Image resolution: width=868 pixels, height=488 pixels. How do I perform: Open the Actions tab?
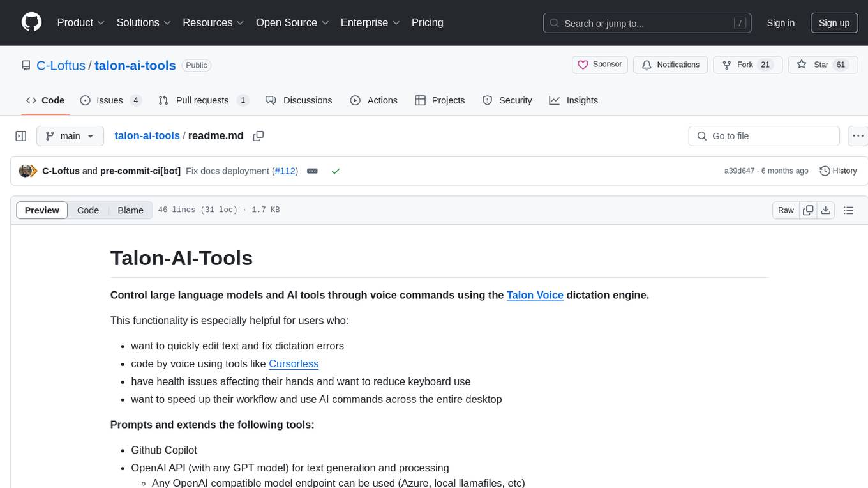pyautogui.click(x=374, y=100)
